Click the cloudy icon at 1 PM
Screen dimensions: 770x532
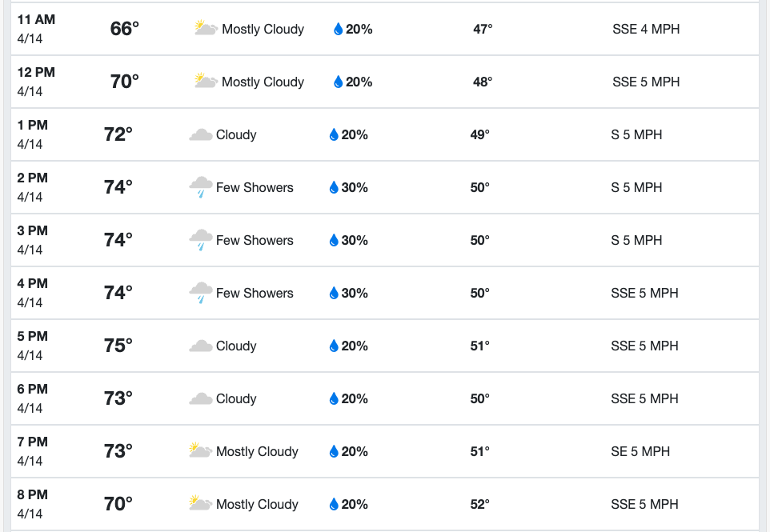[200, 134]
